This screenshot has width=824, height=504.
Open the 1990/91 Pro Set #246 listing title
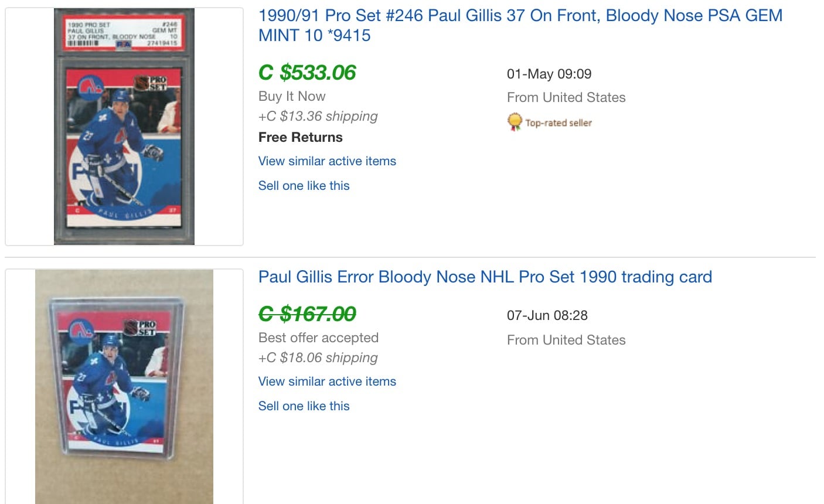[520, 25]
